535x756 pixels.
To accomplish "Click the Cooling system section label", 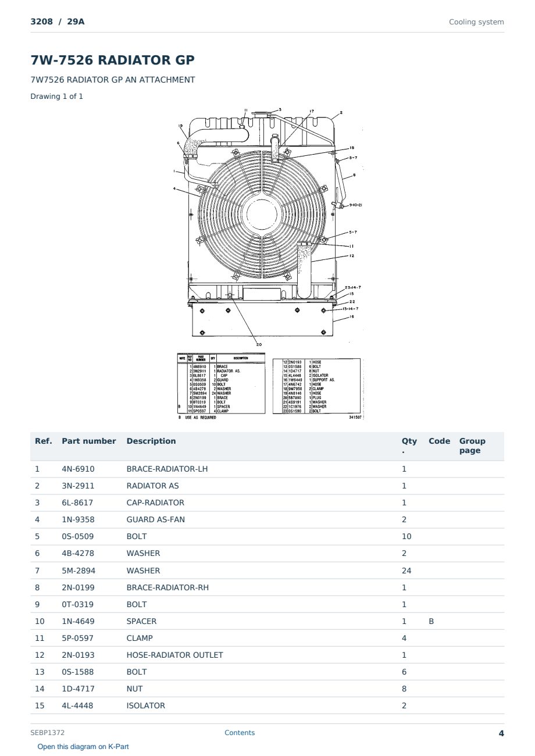I will tap(476, 22).
